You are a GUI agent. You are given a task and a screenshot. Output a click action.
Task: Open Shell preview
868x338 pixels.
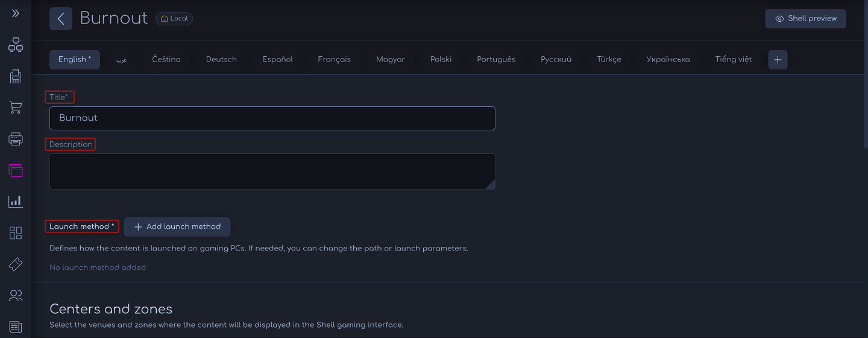[805, 19]
